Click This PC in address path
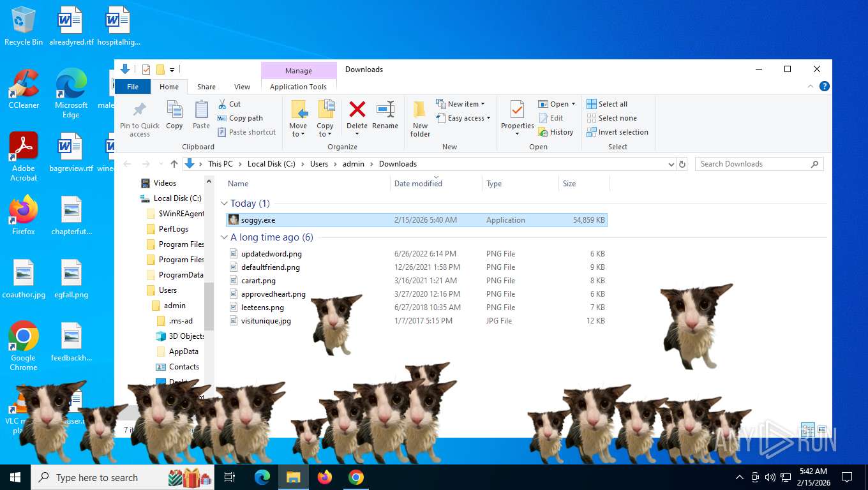The height and width of the screenshot is (490, 868). point(220,164)
